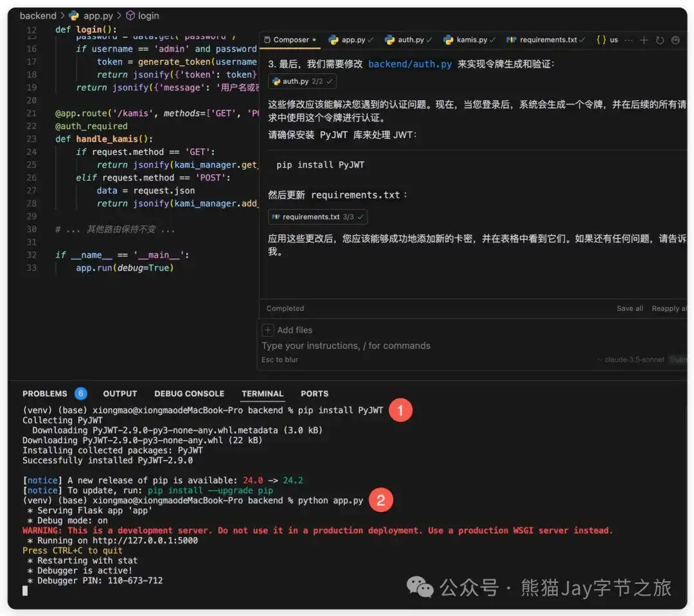Open the PORTS panel tab
Image resolution: width=694 pixels, height=616 pixels.
tap(314, 394)
